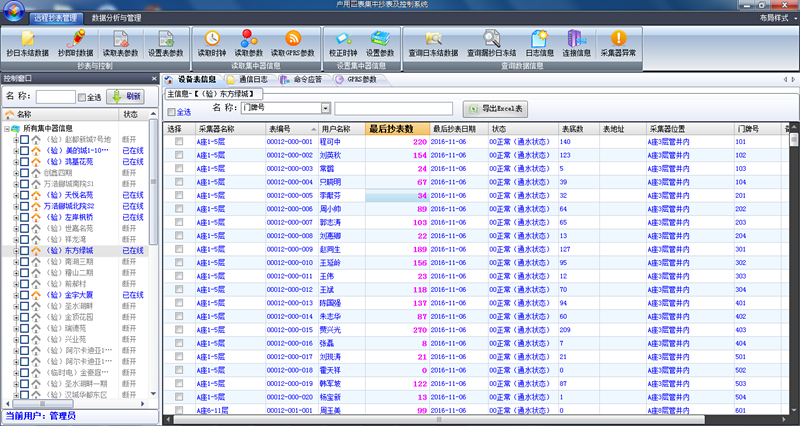Click the 读取参数 molecule icon
800x426 pixels.
pos(248,38)
